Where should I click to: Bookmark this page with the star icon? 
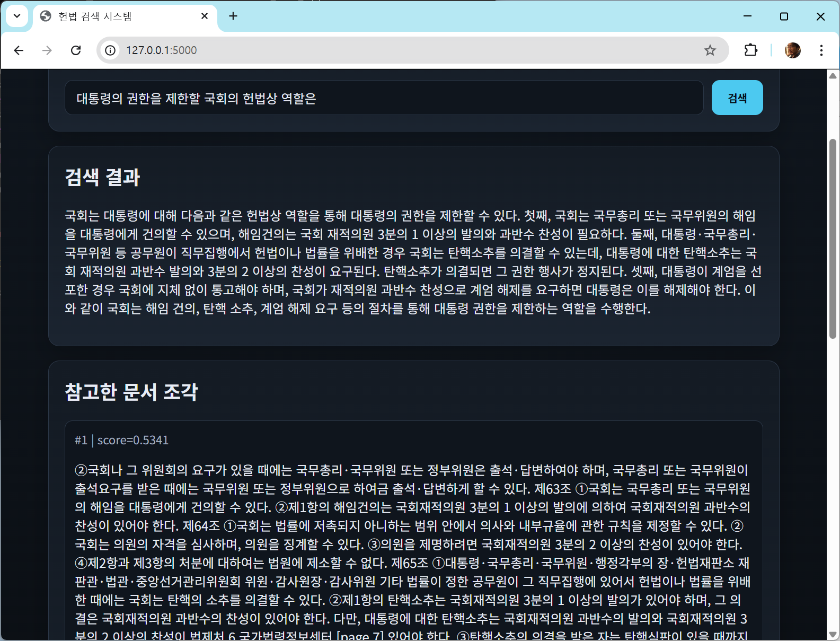pos(710,50)
